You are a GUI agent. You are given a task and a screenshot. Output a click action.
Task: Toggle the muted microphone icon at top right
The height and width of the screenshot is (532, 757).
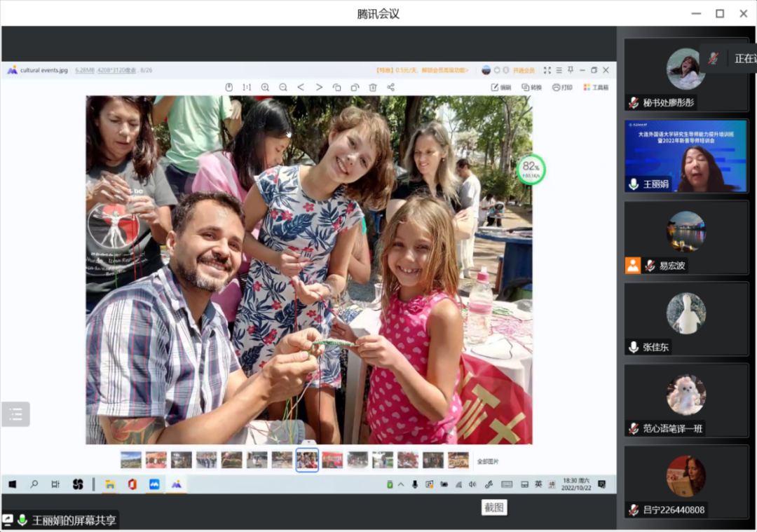click(714, 59)
